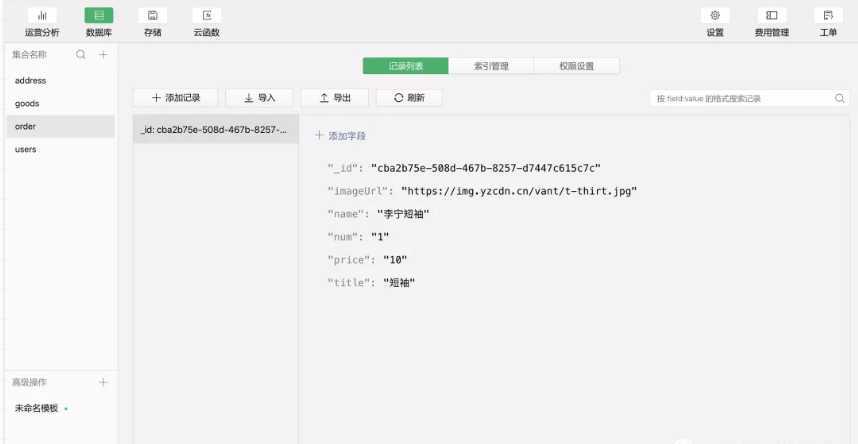Click the name value "李宁短袖"
The height and width of the screenshot is (444, 858).
coord(403,214)
